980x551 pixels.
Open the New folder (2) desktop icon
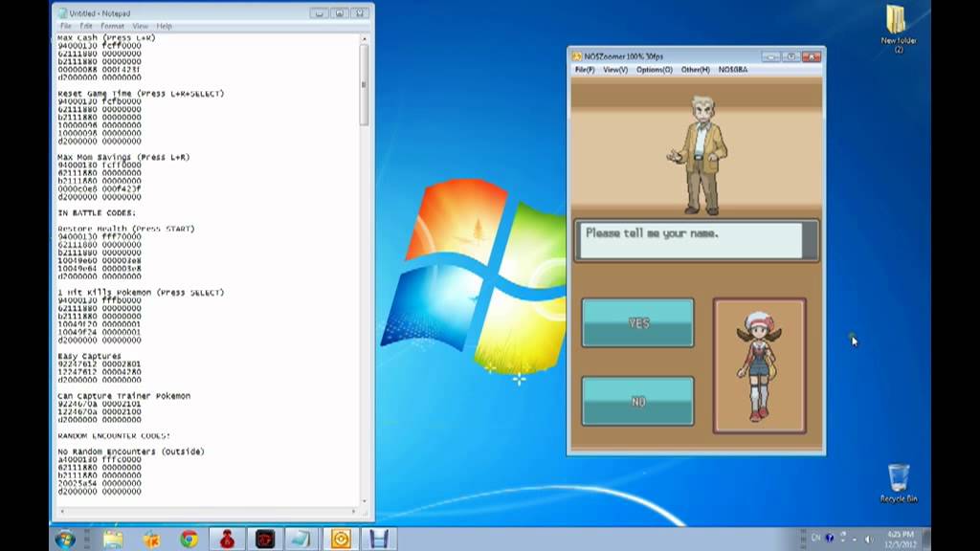pyautogui.click(x=898, y=30)
